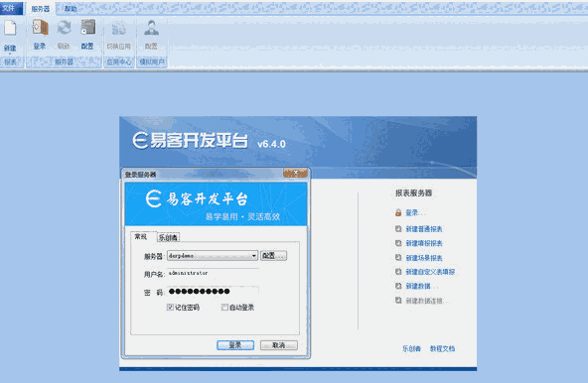The image size is (588, 383).
Task: Click the document icon next to 新建数据
Action: pyautogui.click(x=398, y=286)
